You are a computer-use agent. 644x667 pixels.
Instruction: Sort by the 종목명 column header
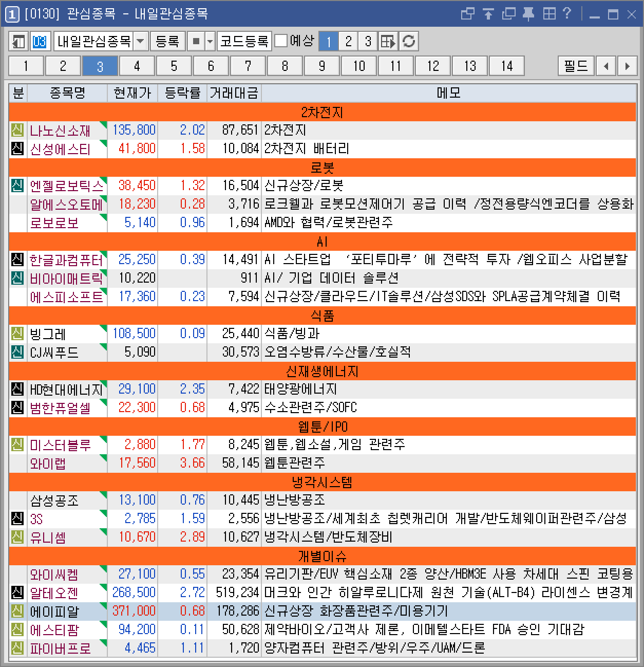click(x=67, y=93)
